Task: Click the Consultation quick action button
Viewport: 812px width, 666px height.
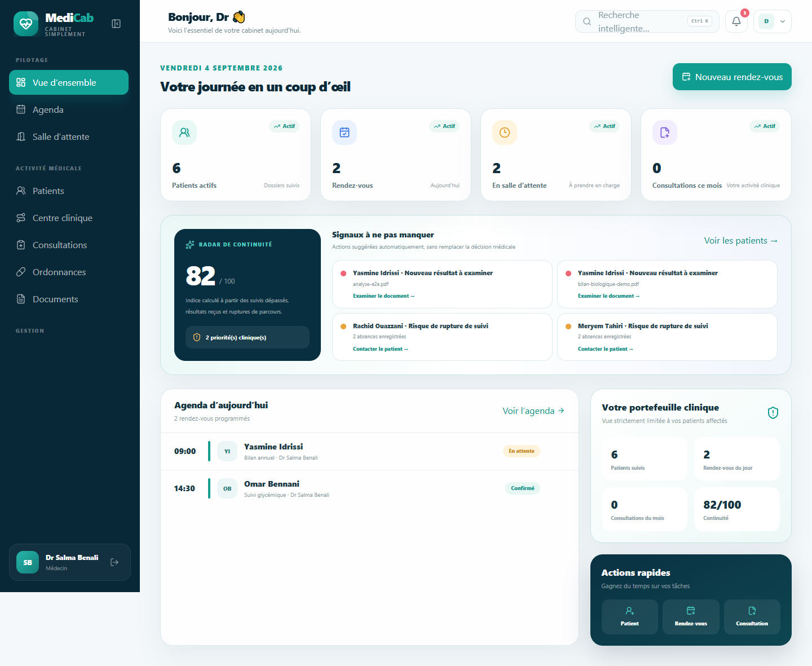Action: pos(752,617)
